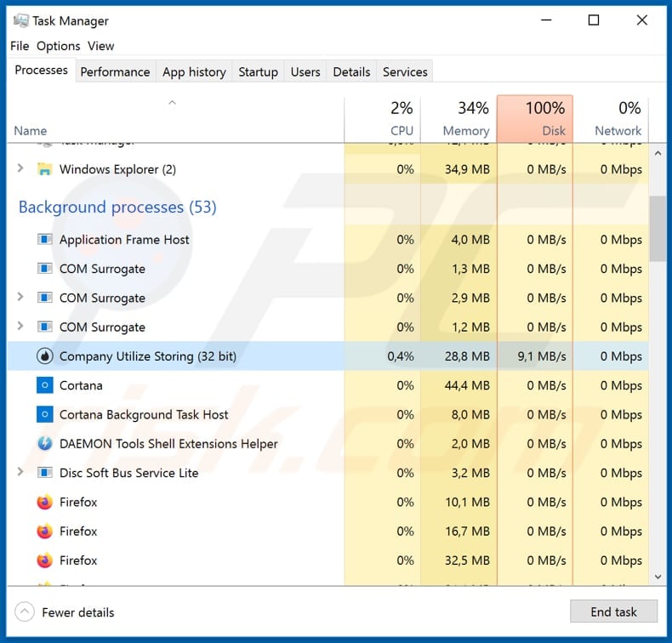Click the Company Utilize Storing flame icon
This screenshot has height=643, width=672.
point(44,356)
